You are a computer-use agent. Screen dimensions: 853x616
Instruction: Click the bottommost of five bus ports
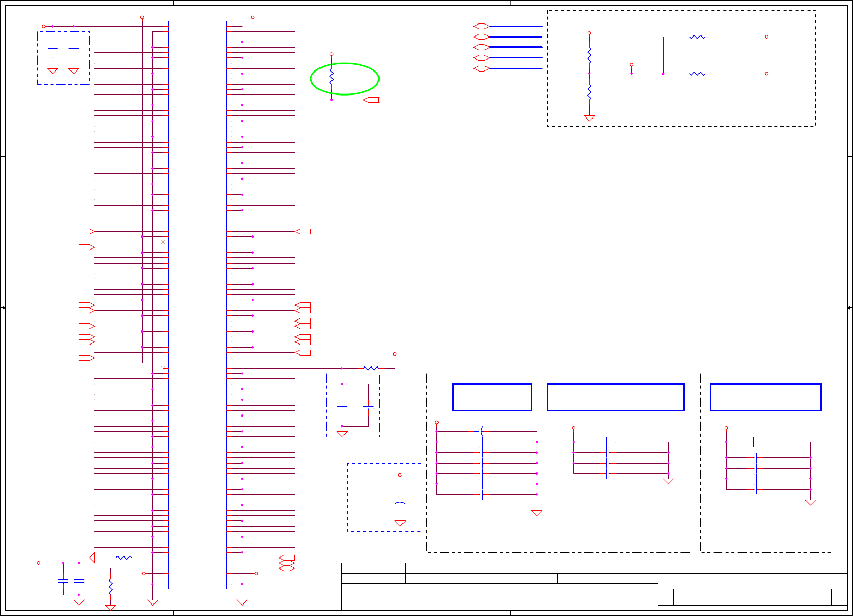[481, 68]
